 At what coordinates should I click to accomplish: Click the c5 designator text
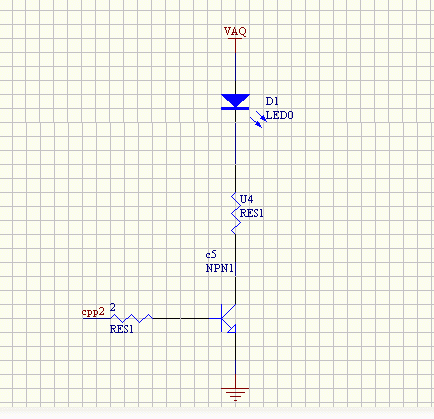click(x=211, y=255)
